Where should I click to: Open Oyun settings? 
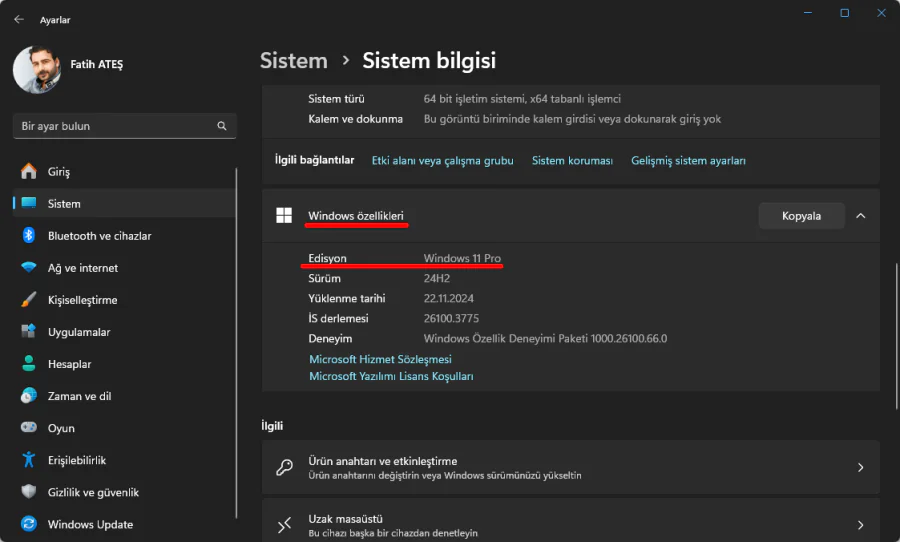[x=123, y=428]
